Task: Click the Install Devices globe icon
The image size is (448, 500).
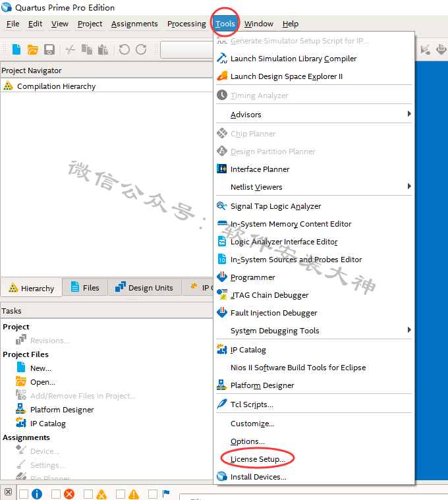Action: [222, 476]
